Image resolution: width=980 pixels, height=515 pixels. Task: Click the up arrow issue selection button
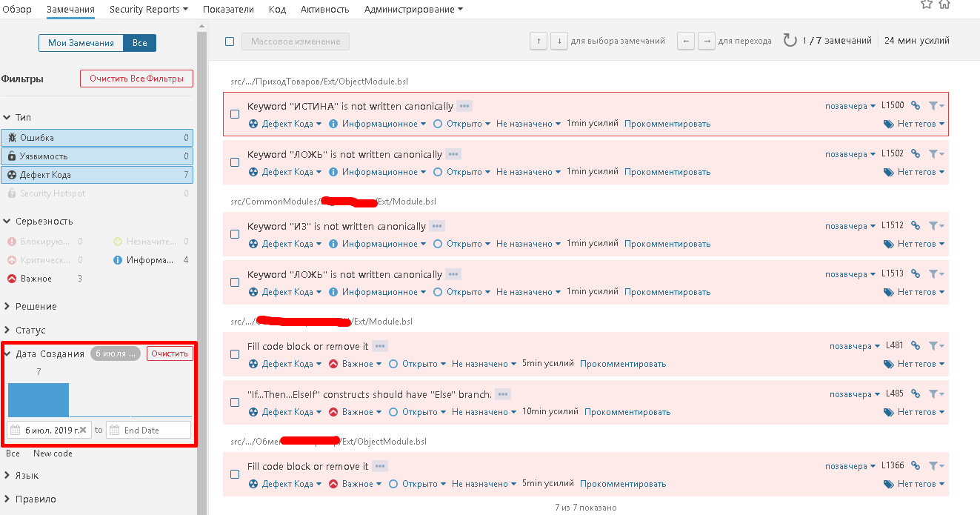click(539, 41)
